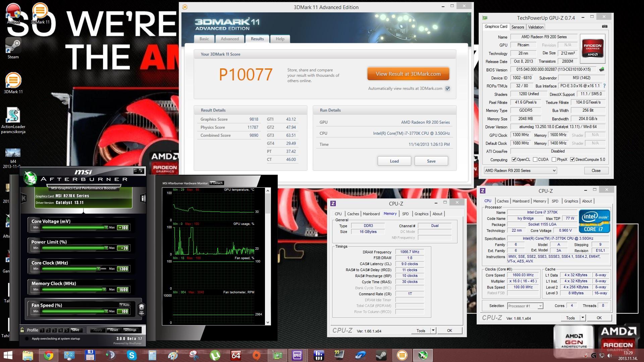
Task: Open File Explorer from taskbar
Action: [28, 355]
